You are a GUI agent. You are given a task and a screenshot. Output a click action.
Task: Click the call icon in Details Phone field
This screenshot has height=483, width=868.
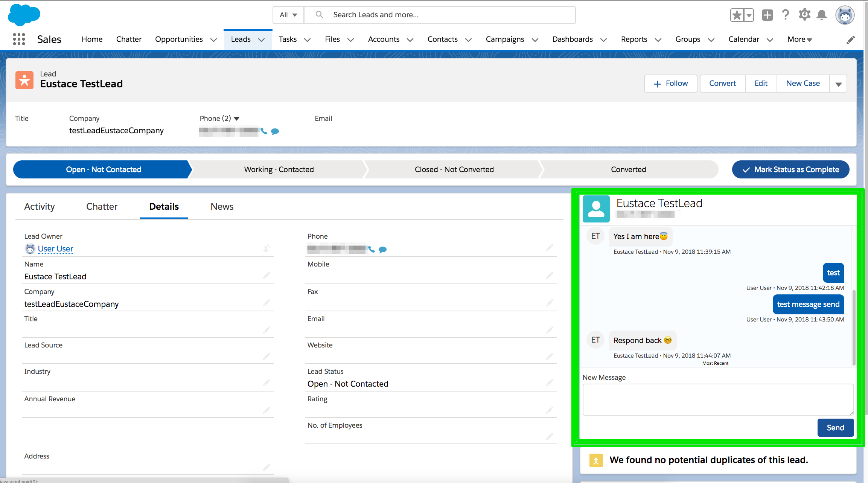372,249
